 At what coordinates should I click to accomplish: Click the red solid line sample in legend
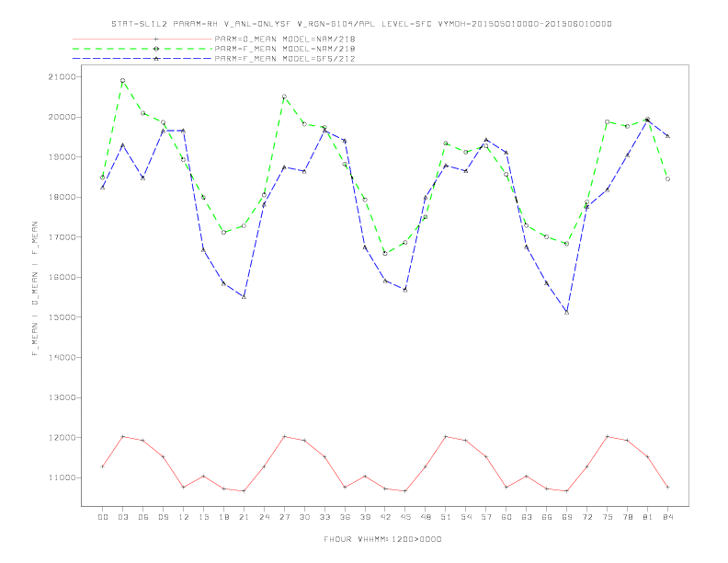coord(142,39)
